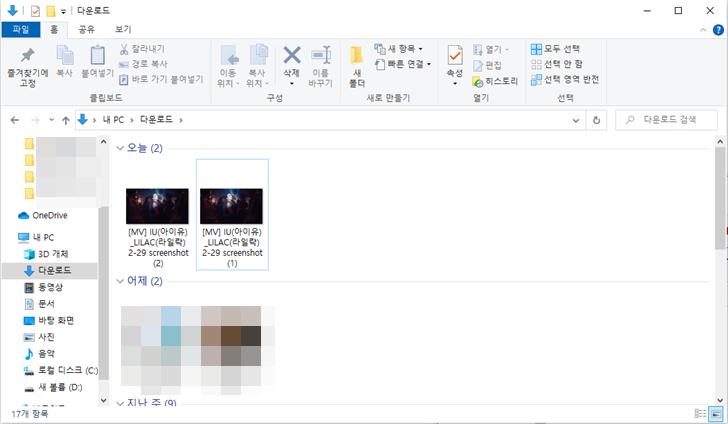Click the file list vertical scrollbar
The height and width of the screenshot is (424, 728).
[720, 199]
